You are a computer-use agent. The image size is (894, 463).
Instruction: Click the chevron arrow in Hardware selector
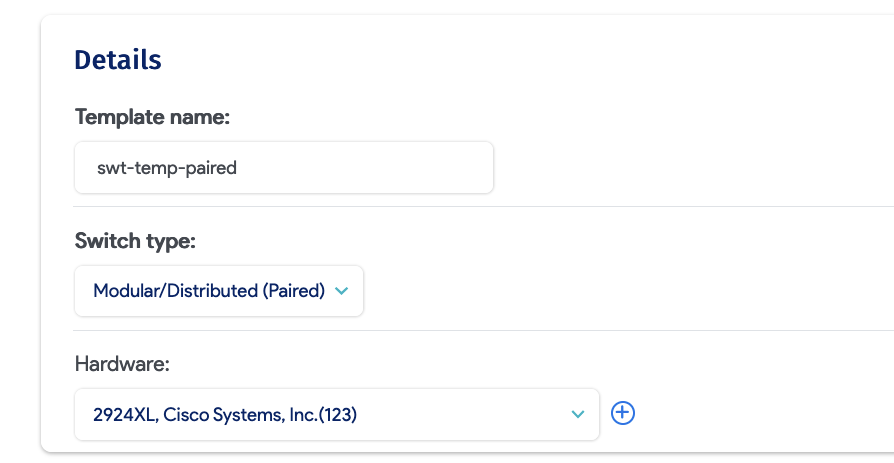(x=577, y=414)
